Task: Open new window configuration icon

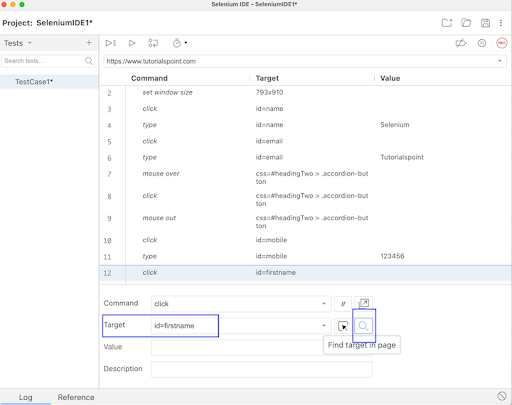Action: click(363, 303)
